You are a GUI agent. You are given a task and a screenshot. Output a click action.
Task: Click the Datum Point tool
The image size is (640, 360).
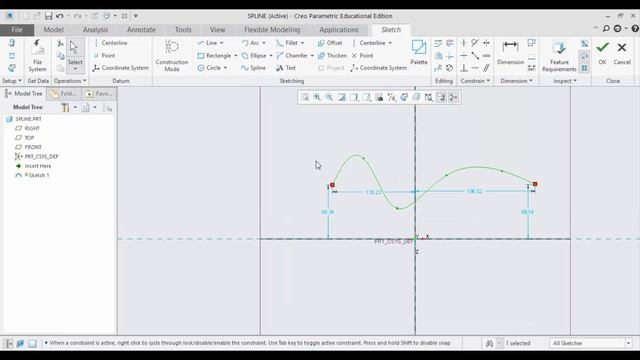104,56
